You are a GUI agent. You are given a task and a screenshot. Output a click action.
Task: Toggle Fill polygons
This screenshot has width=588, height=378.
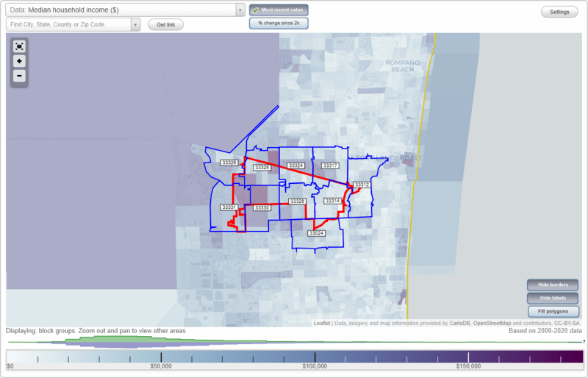coord(553,312)
